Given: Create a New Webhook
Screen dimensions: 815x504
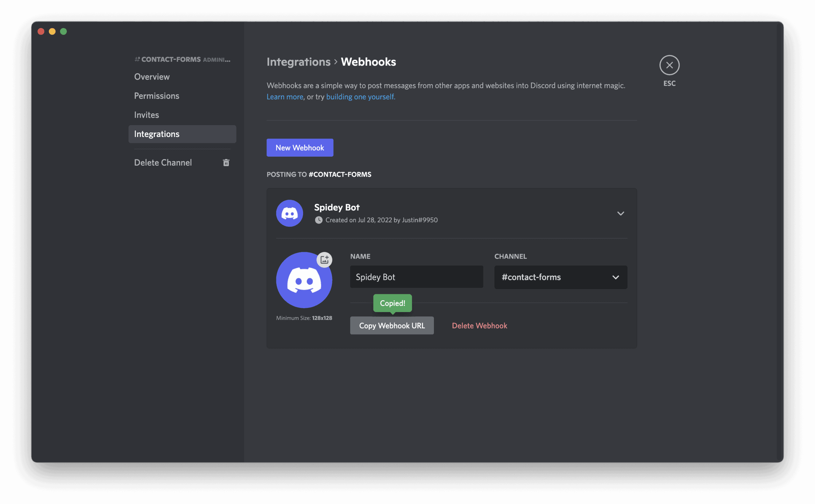Looking at the screenshot, I should [x=300, y=148].
